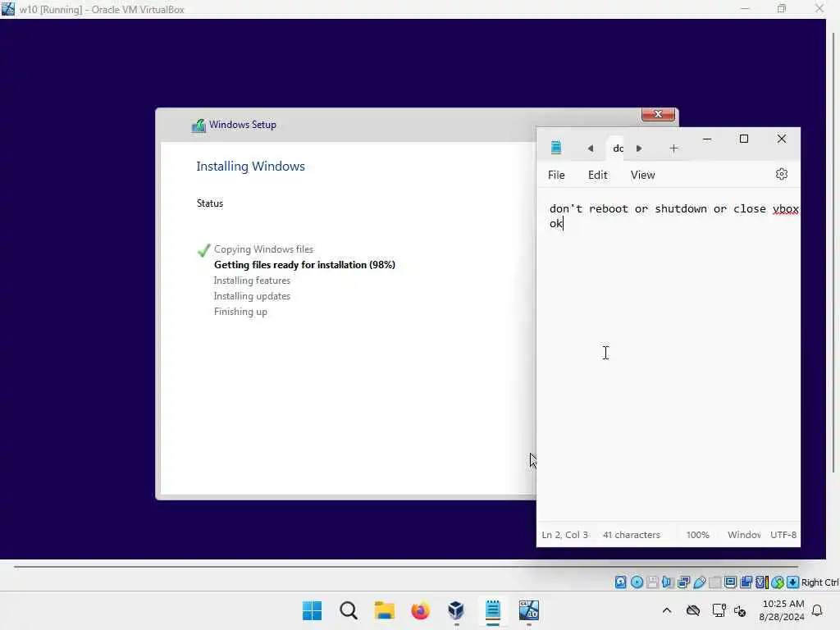Click 'Getting files ready for installation (98%)'
The image size is (840, 630).
(304, 265)
